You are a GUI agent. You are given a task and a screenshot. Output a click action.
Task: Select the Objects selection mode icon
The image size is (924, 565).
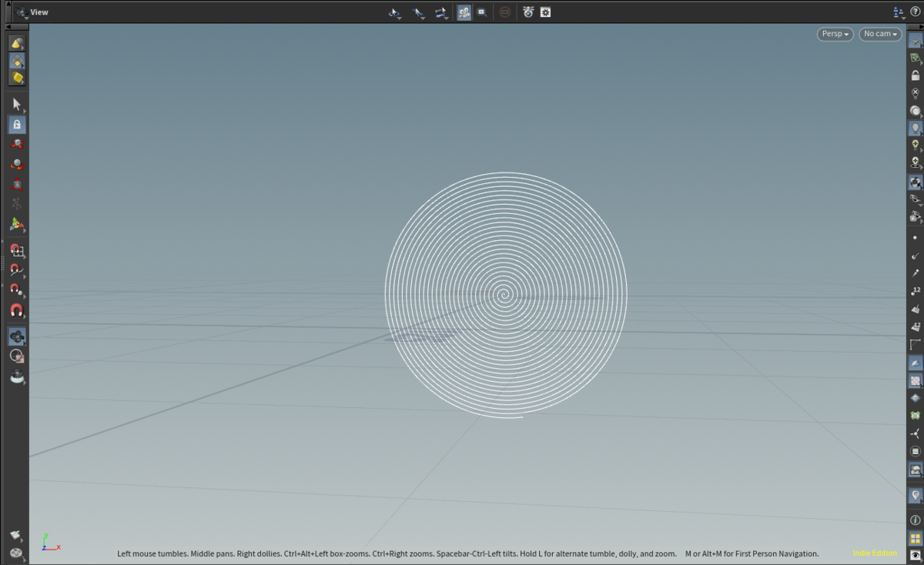coord(17,44)
